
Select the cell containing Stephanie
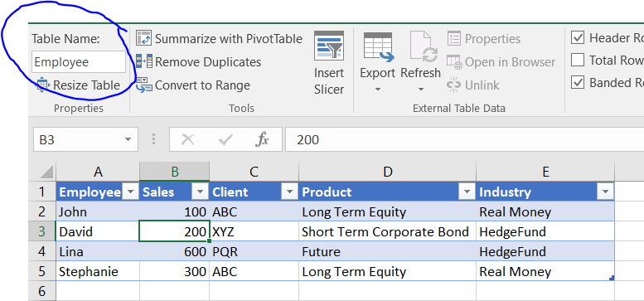point(98,271)
